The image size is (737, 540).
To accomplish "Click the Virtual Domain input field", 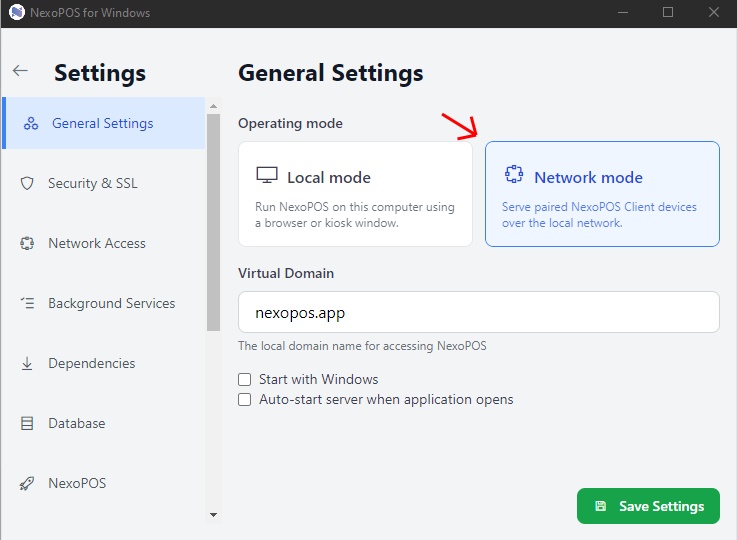I will click(478, 312).
